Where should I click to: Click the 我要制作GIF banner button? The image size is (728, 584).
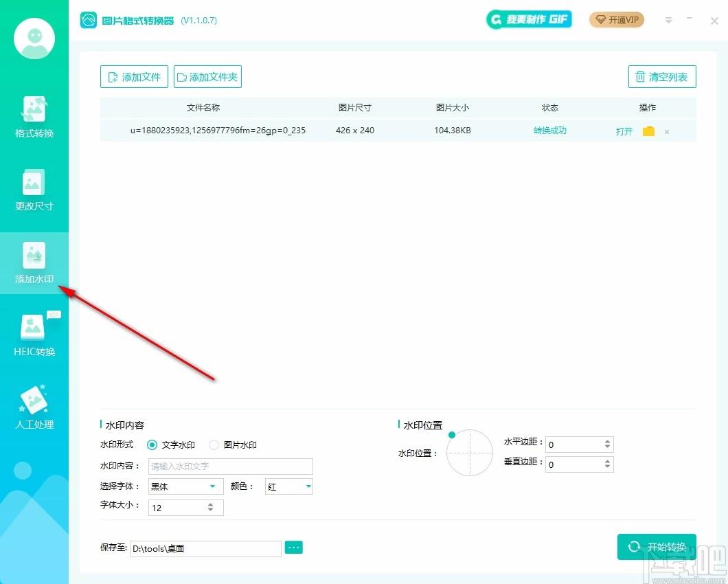point(529,19)
